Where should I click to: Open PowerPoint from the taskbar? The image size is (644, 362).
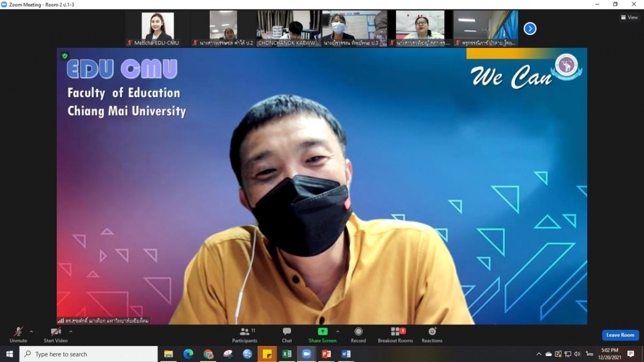point(326,354)
